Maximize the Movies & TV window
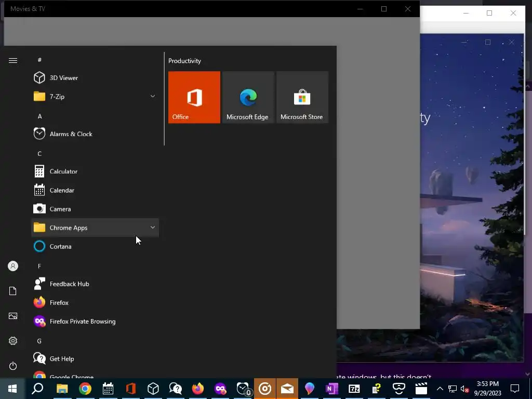532x399 pixels. pyautogui.click(x=384, y=9)
